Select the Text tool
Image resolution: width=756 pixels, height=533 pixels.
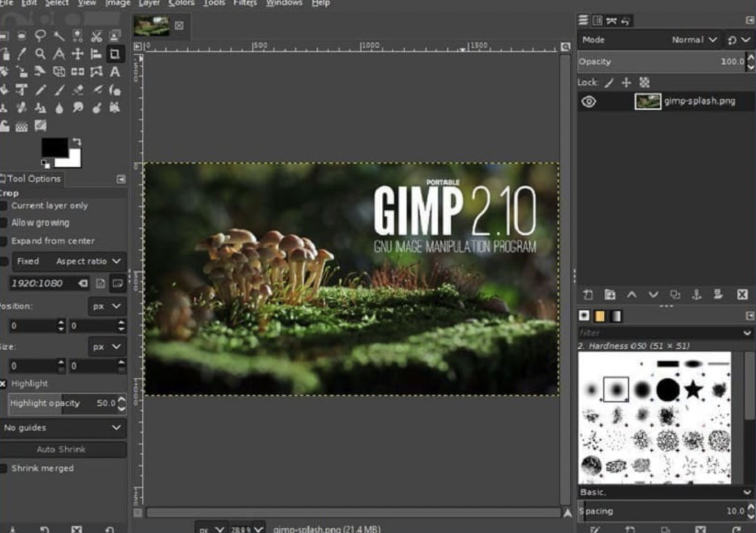(x=115, y=72)
